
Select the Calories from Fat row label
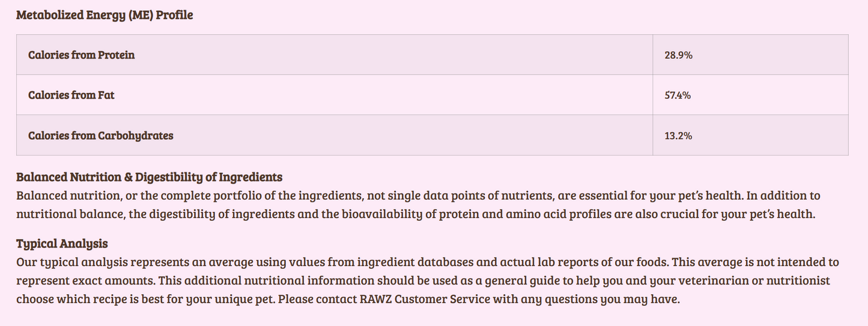click(x=71, y=95)
